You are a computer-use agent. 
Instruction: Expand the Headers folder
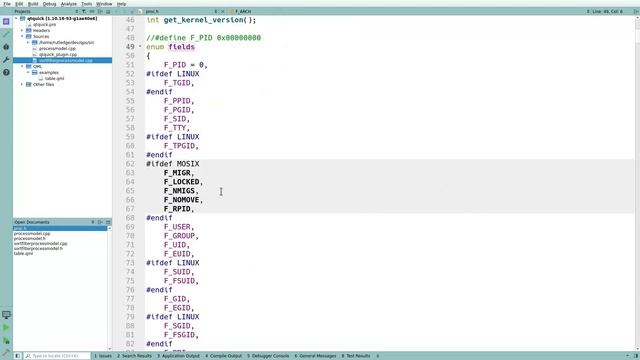tap(22, 30)
